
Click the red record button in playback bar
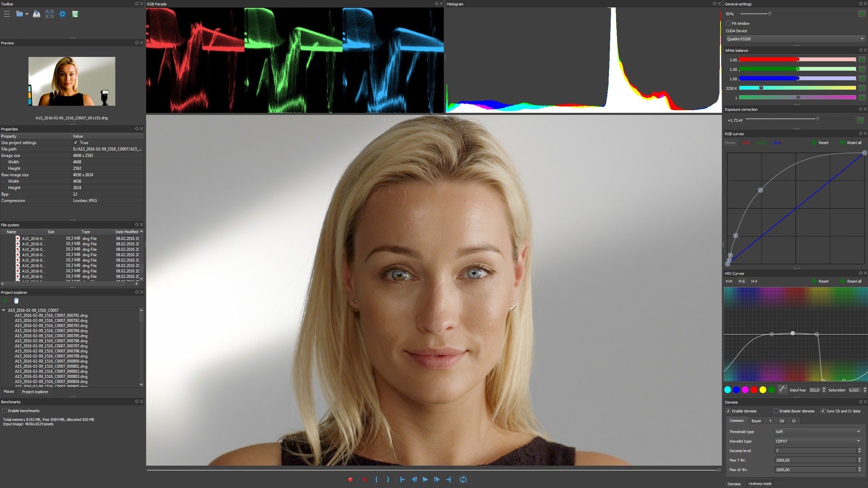point(350,479)
